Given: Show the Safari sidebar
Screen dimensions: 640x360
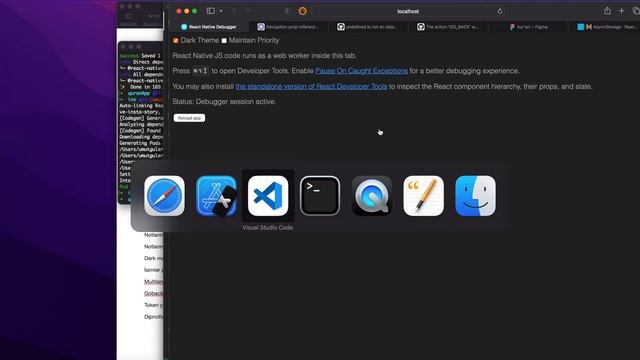Looking at the screenshot, I should point(211,11).
